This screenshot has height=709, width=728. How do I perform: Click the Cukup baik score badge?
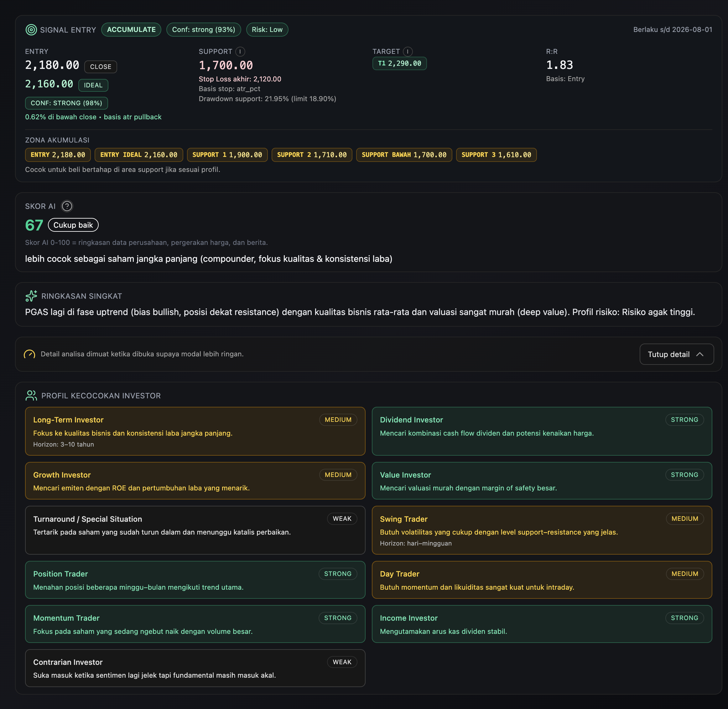(73, 225)
